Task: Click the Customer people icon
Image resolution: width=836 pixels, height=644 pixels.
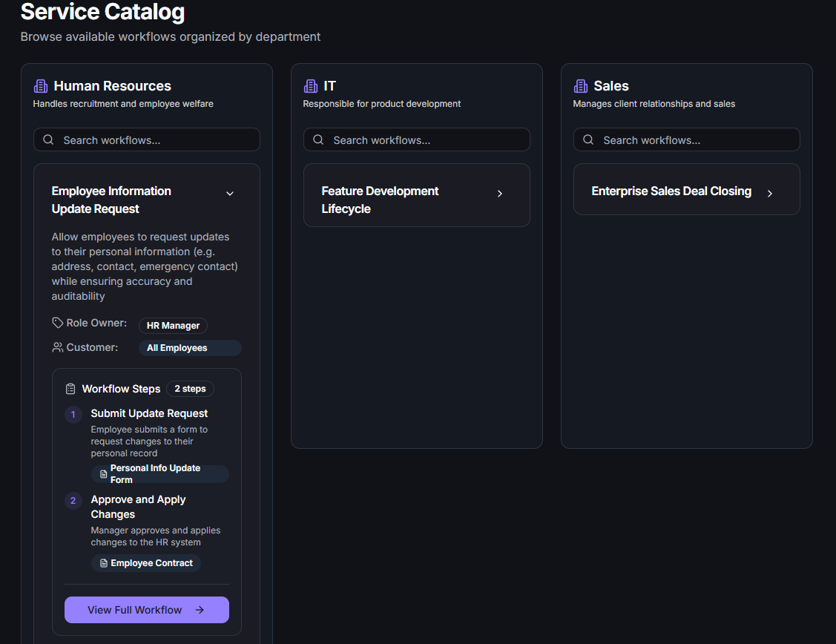Action: click(x=58, y=347)
